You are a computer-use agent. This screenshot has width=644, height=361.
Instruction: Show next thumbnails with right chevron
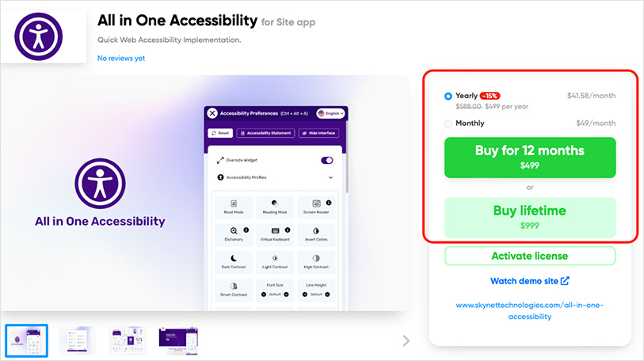pos(406,340)
